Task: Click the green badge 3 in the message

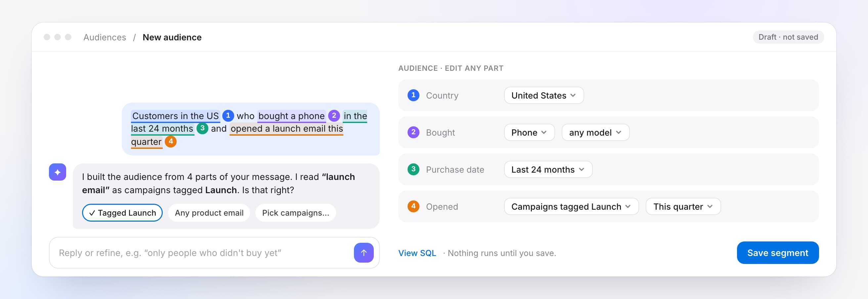Action: [x=202, y=128]
